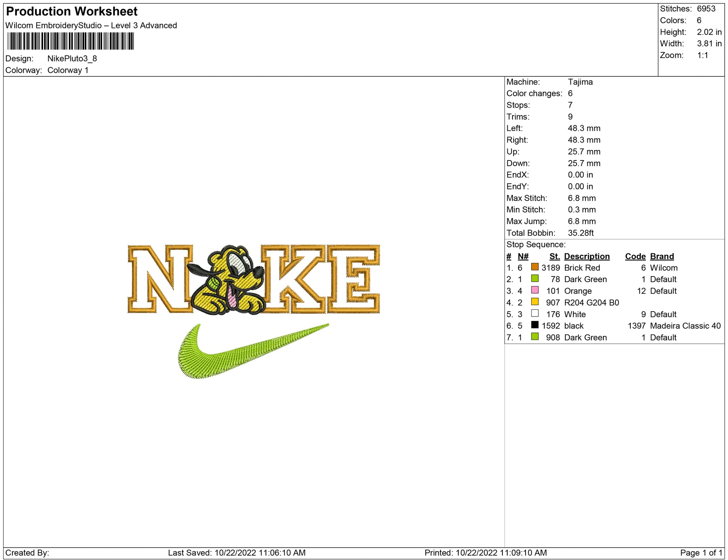
Task: Click the Code column header
Action: [x=635, y=256]
